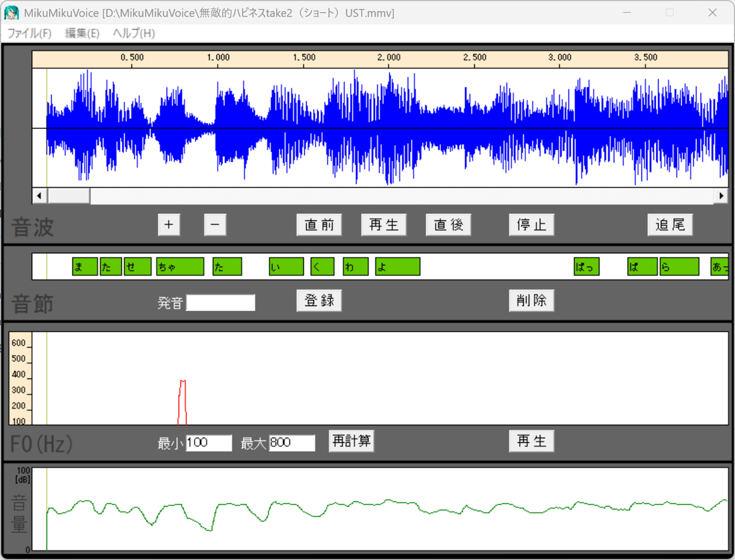
Task: Click the 追尾 follow button
Action: (x=670, y=225)
